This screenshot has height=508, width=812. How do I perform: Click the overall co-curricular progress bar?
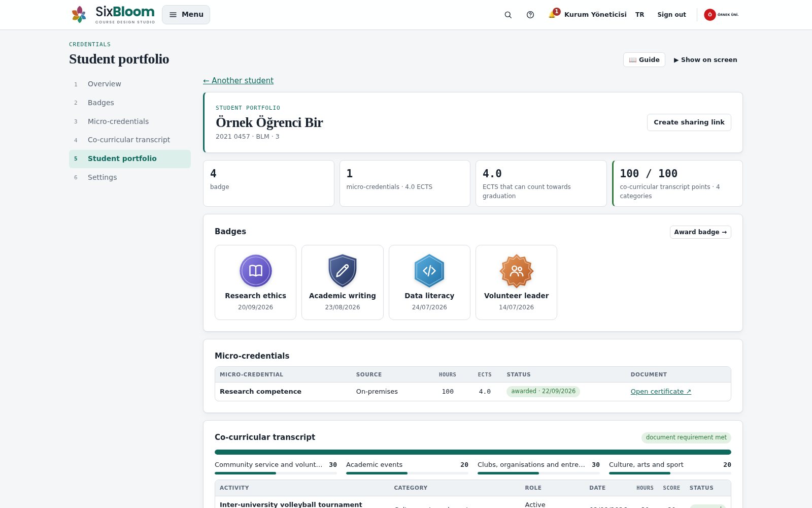[x=473, y=452]
